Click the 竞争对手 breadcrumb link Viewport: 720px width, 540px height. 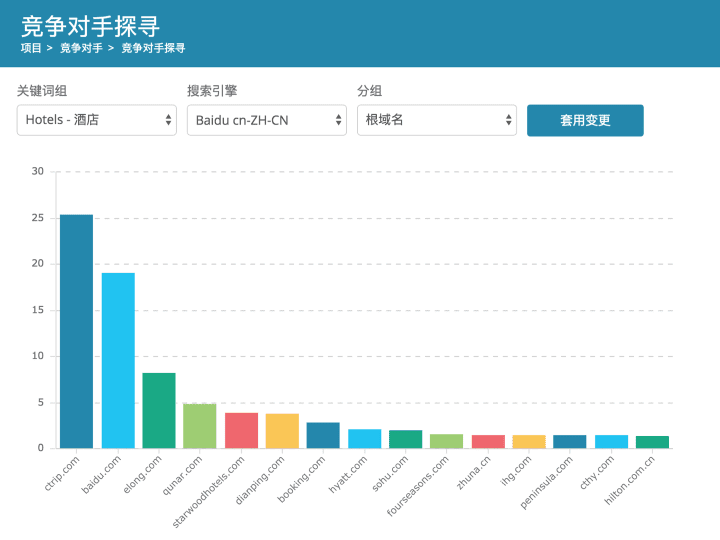click(x=81, y=48)
